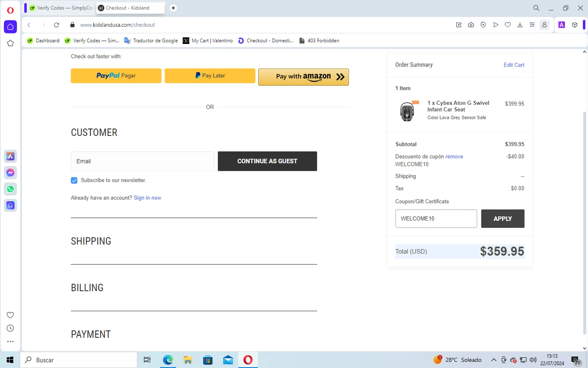
Task: Open the Opera start page home icon
Action: tap(11, 27)
